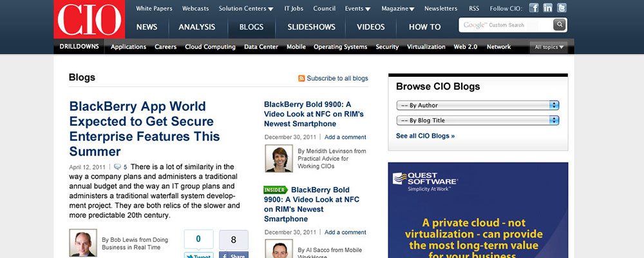Click the tweet count box showing 0
Screen dimensions: 644x258
click(199, 239)
